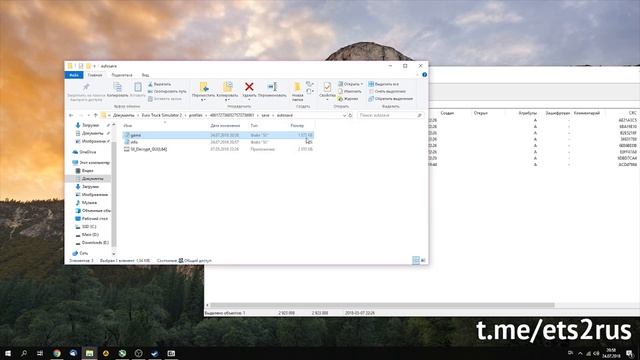640x360 pixels.
Task: Refresh the folder via address bar button
Action: click(350, 116)
